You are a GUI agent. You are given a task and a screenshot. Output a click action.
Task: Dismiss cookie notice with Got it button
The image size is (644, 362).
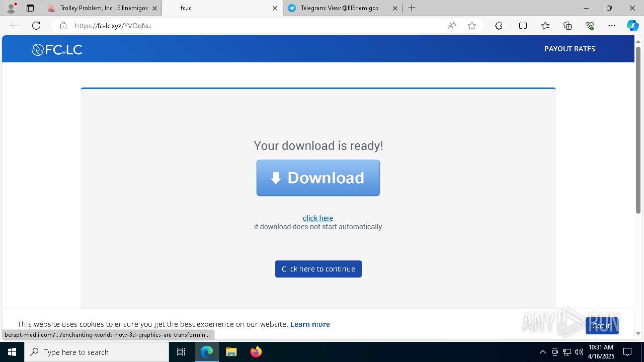point(602,326)
